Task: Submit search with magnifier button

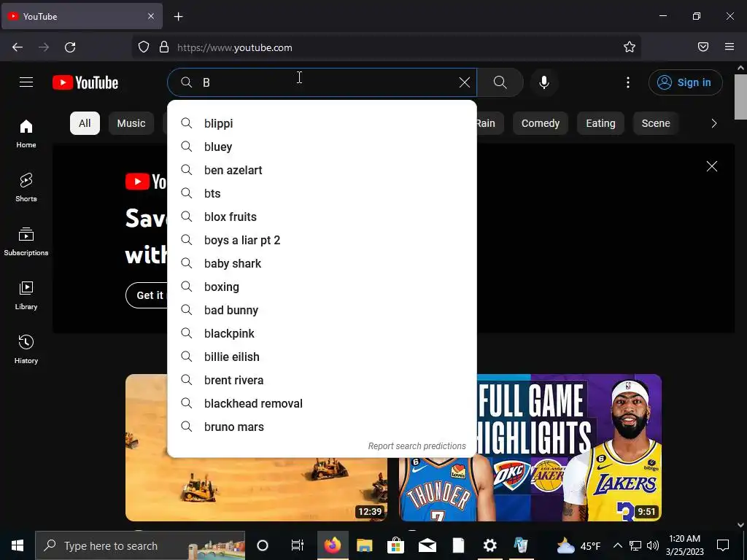Action: click(x=500, y=82)
